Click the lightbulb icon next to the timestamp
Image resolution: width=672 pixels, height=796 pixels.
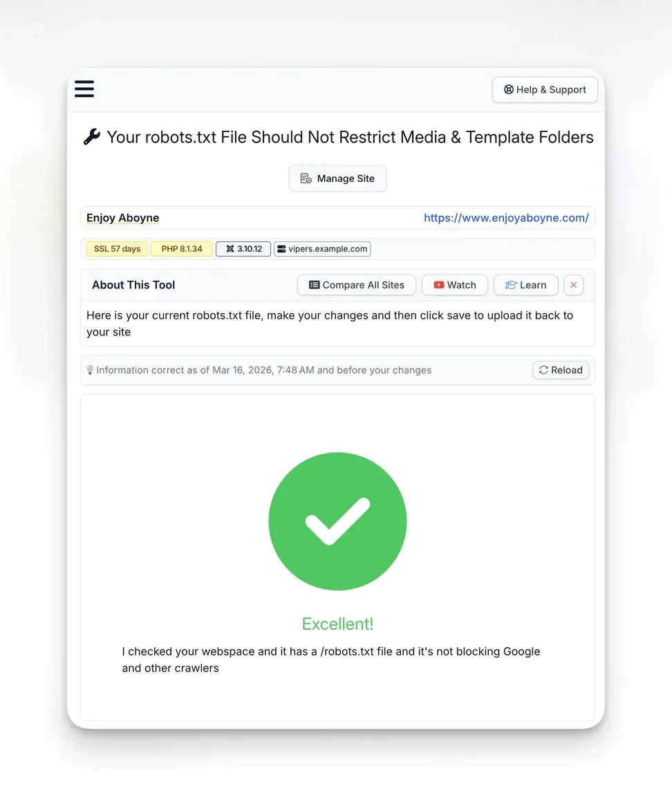click(x=91, y=370)
